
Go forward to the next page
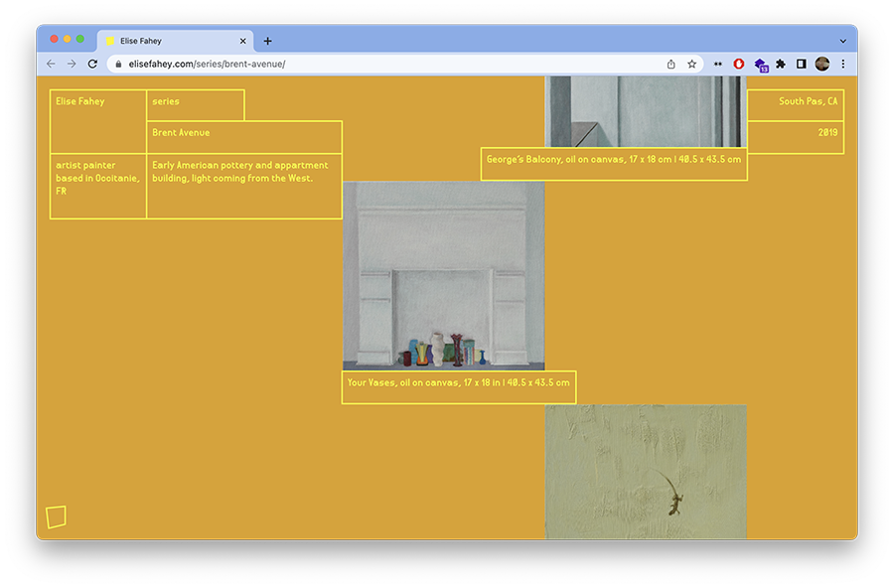(x=72, y=64)
